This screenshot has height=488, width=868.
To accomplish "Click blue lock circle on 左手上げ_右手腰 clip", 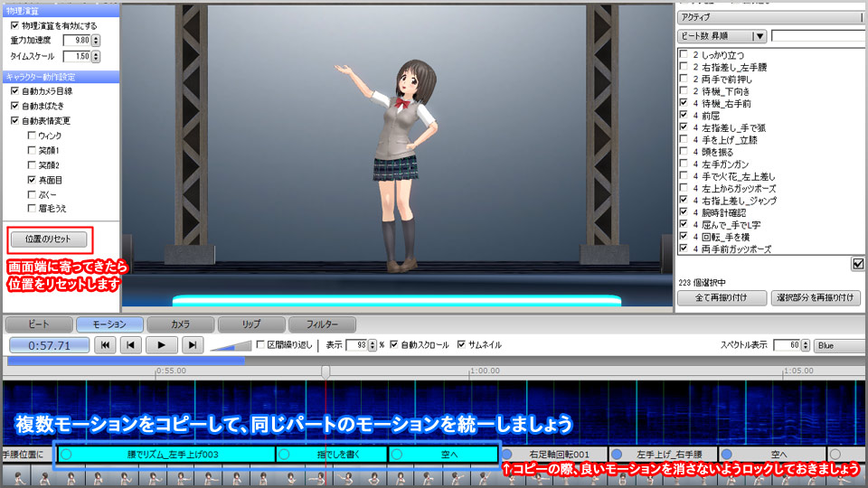I will point(617,454).
